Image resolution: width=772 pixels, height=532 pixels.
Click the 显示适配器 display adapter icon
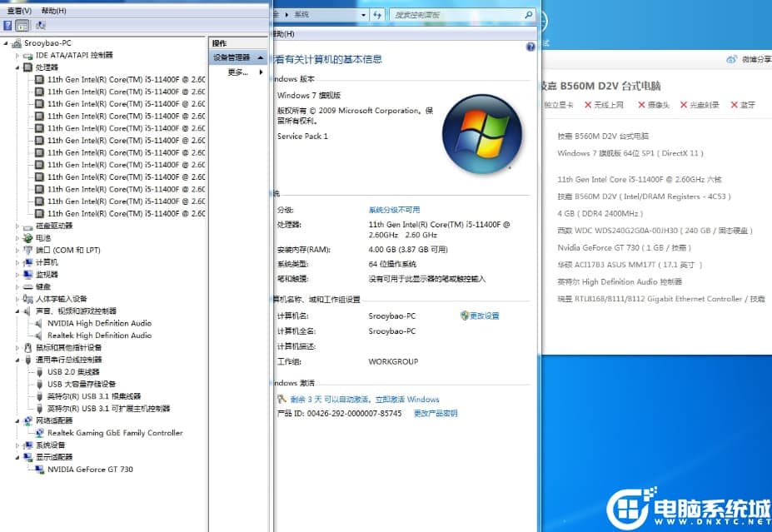[28, 457]
